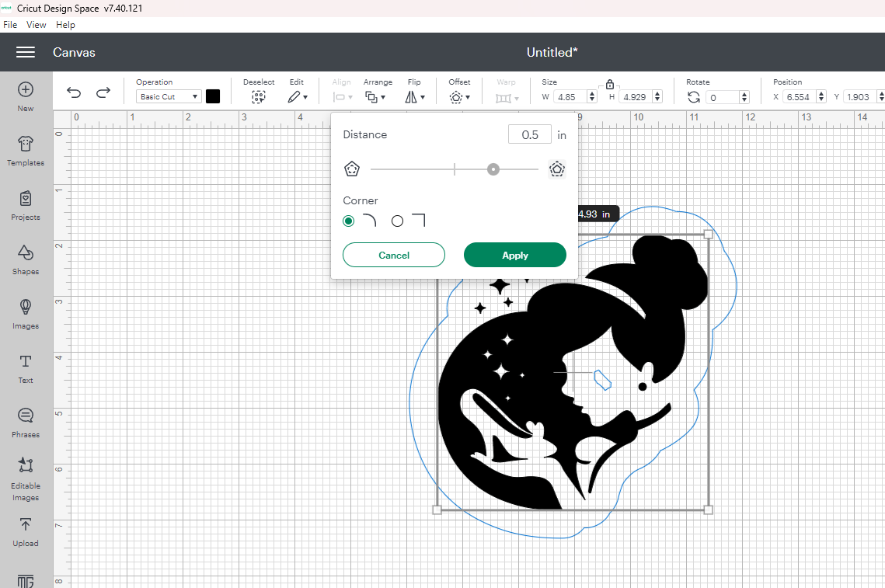Viewport: 885px width, 588px height.
Task: Click the Rotate angle input field
Action: click(x=723, y=97)
